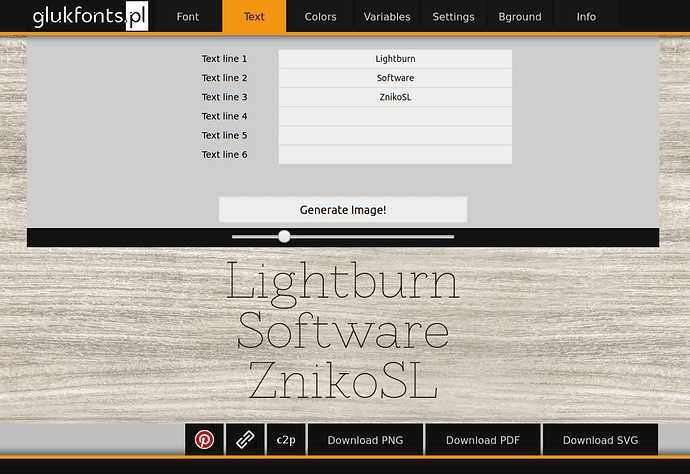Image resolution: width=690 pixels, height=474 pixels.
Task: Click the link chain icon button
Action: coord(245,439)
